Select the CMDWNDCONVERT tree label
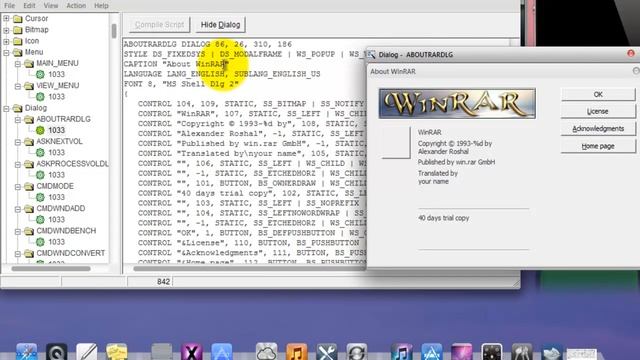The image size is (640, 360). pos(71,253)
